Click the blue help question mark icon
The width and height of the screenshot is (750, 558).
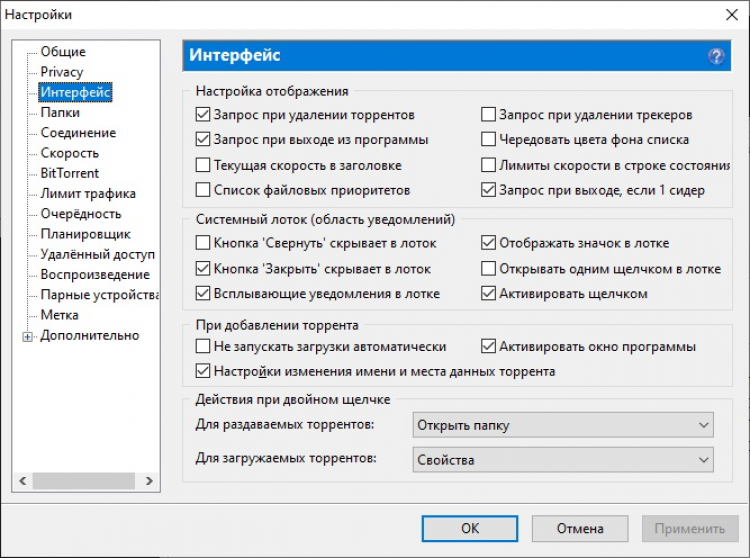(716, 57)
